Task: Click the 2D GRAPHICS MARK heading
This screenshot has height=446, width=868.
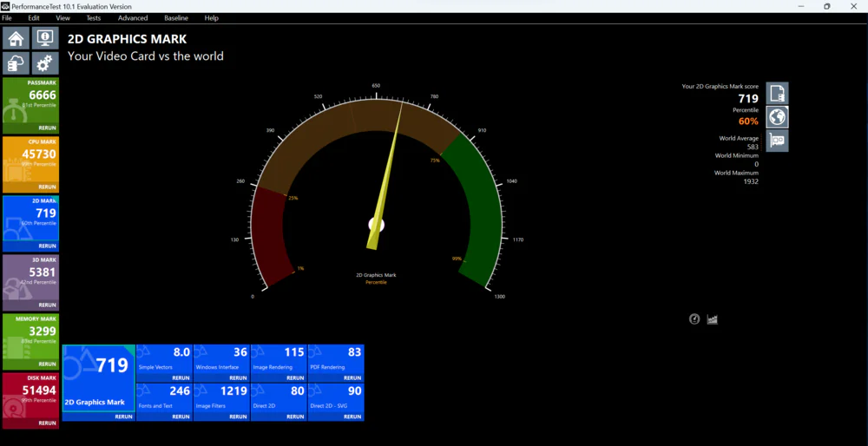Action: tap(128, 39)
